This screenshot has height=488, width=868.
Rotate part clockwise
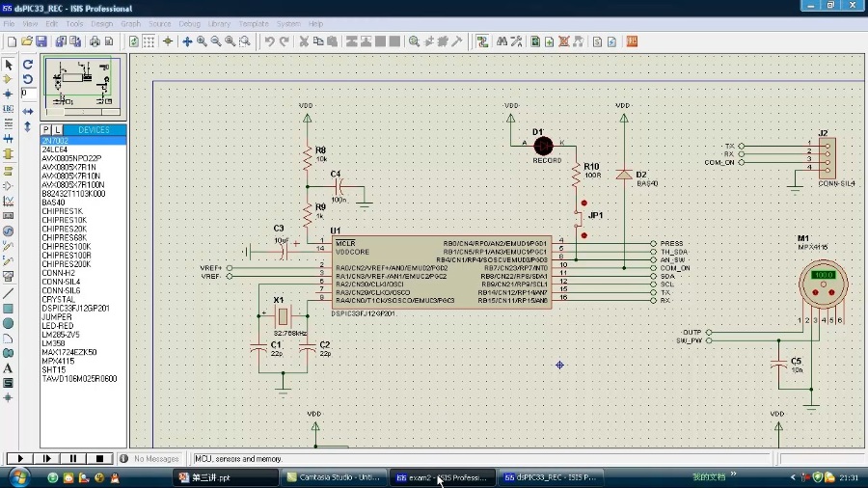(28, 65)
